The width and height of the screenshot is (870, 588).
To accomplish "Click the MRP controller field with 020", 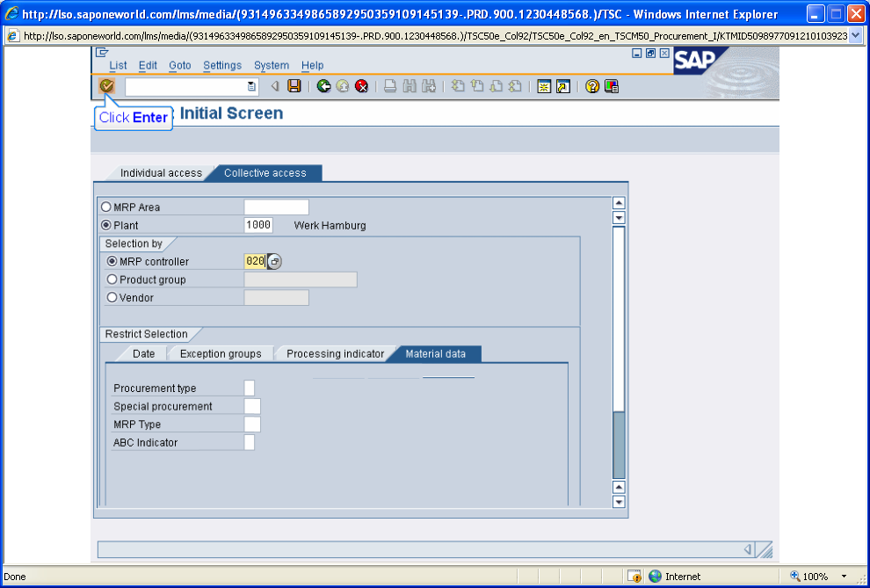I will tap(255, 261).
